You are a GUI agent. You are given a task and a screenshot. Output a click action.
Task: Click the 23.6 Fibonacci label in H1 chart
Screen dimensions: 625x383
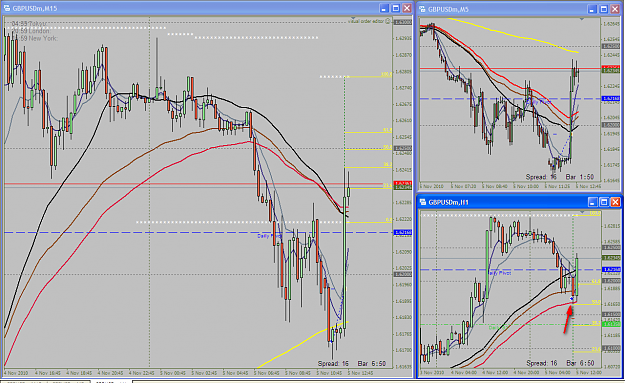tap(596, 349)
